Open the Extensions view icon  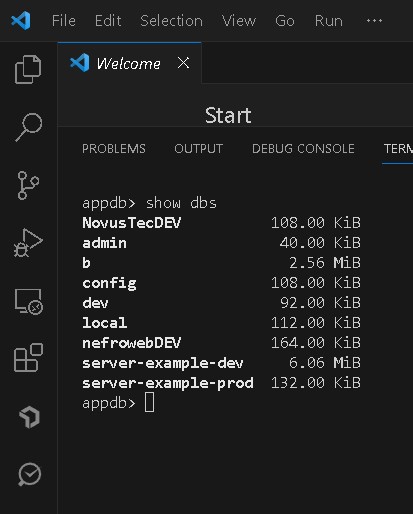pyautogui.click(x=29, y=358)
